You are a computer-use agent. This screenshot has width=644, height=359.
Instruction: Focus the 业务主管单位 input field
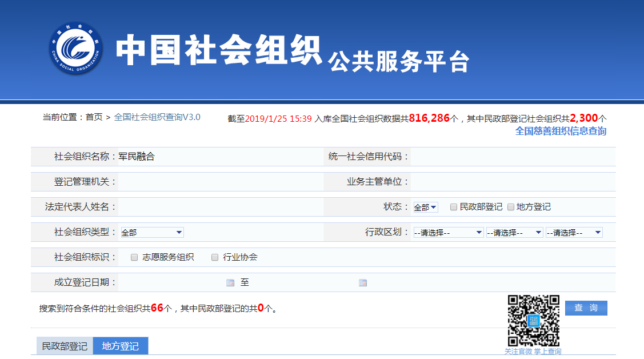click(513, 182)
